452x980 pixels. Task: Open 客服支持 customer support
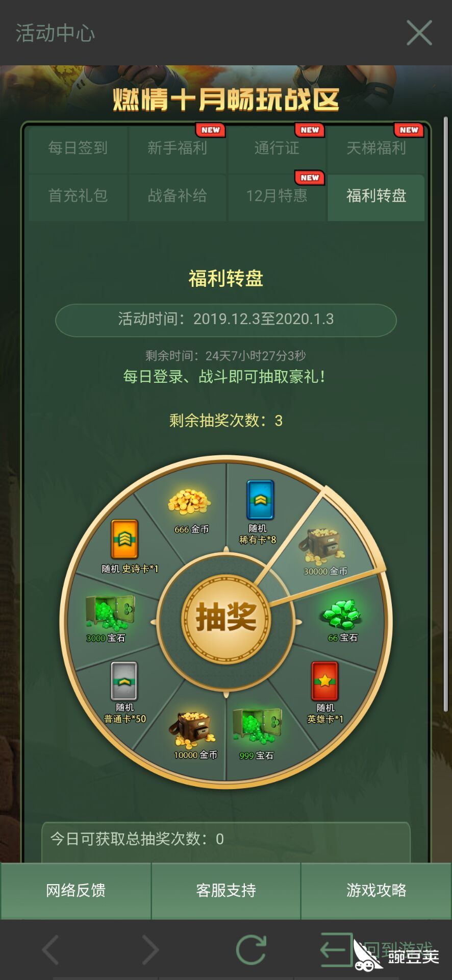pos(226,891)
